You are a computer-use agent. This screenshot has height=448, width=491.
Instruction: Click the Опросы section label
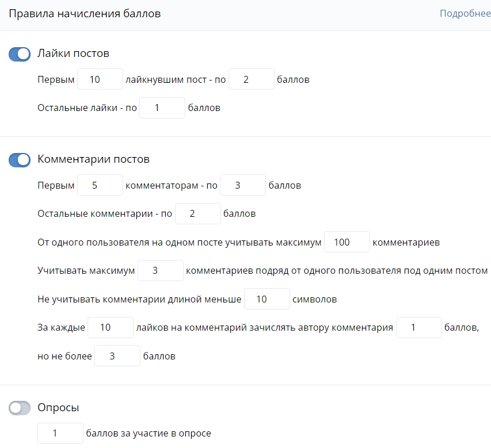pyautogui.click(x=58, y=408)
